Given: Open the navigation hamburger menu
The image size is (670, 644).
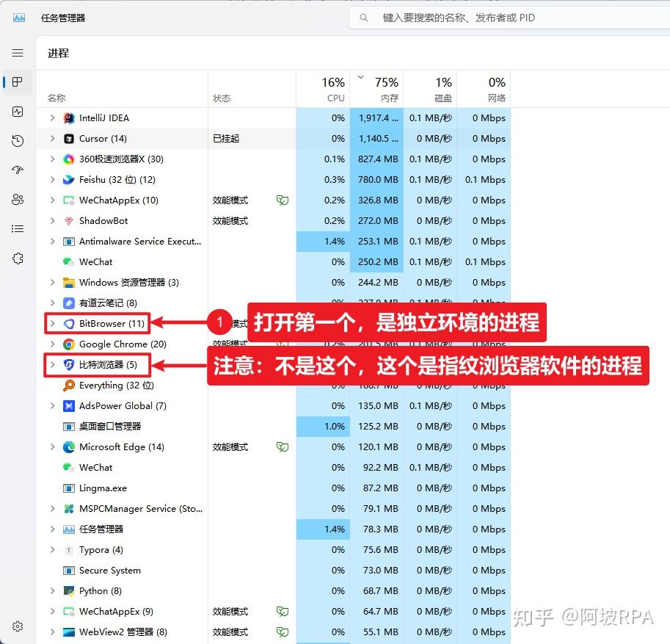Looking at the screenshot, I should pos(17,52).
